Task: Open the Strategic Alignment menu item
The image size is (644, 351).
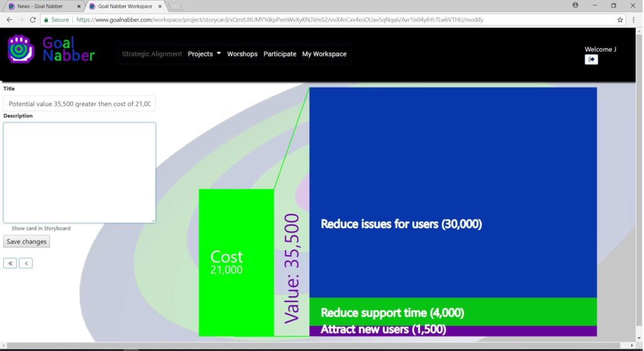Action: click(152, 54)
